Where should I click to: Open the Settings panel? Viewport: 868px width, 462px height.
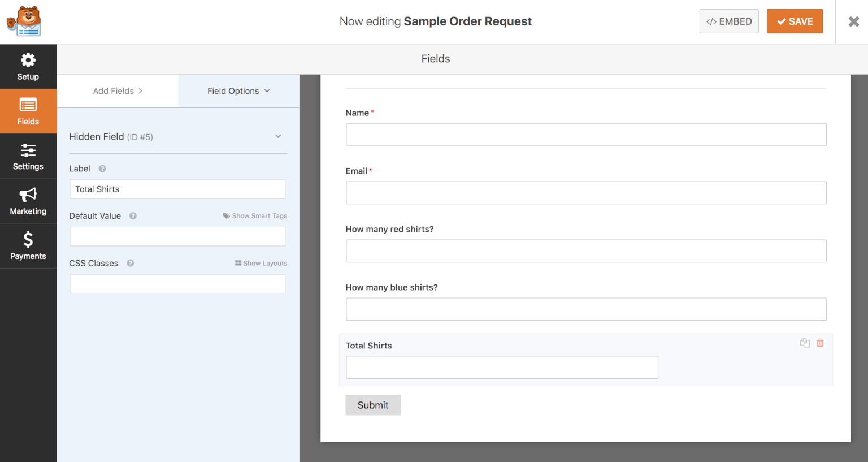click(28, 156)
